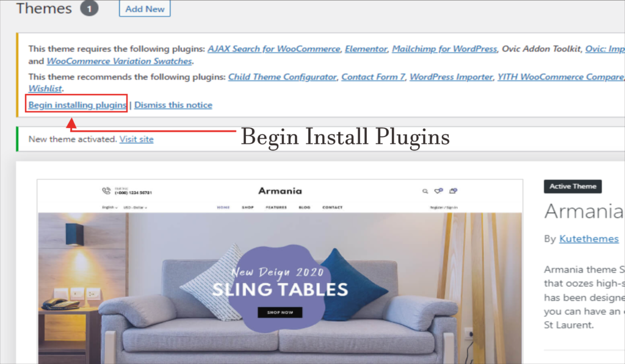
Task: Click the SHOP NOW button in preview
Action: click(x=280, y=312)
